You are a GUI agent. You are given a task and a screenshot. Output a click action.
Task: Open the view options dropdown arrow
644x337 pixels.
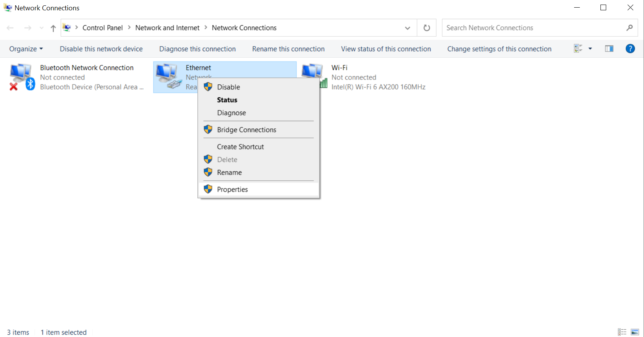[x=590, y=49]
